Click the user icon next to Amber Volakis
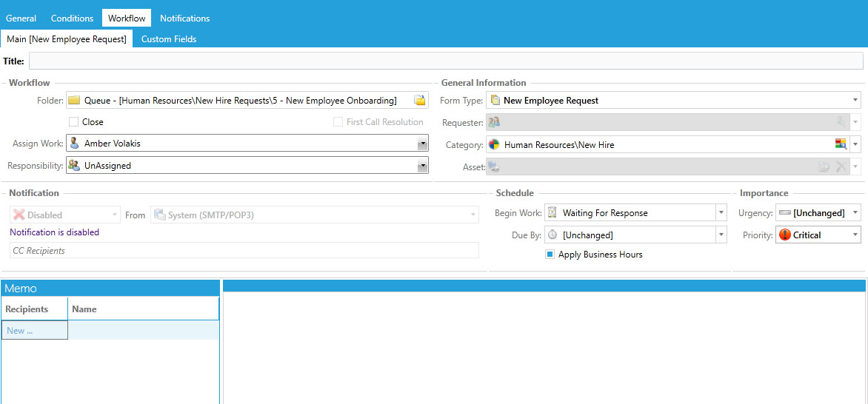 pyautogui.click(x=74, y=144)
